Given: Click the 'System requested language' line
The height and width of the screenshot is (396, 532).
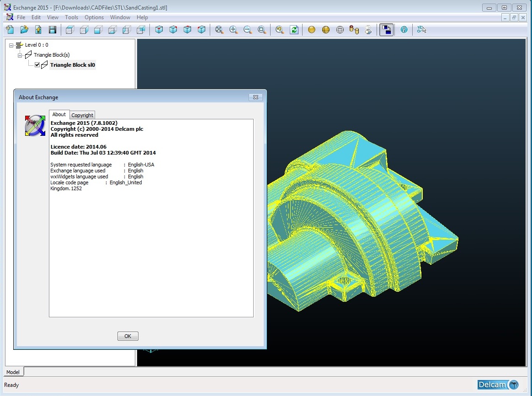Looking at the screenshot, I should 102,165.
